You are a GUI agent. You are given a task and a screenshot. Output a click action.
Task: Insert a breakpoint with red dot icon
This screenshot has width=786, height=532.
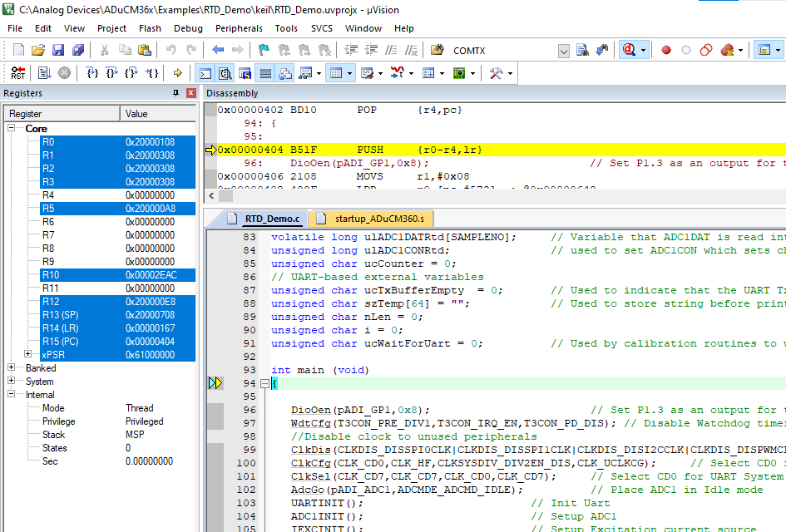[x=665, y=50]
